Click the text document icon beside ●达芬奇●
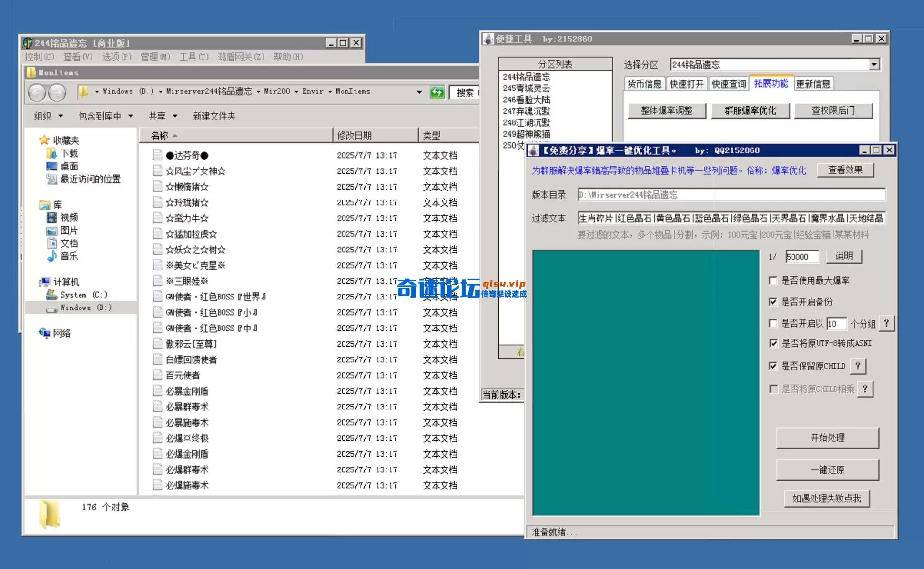The image size is (924, 569). [157, 155]
